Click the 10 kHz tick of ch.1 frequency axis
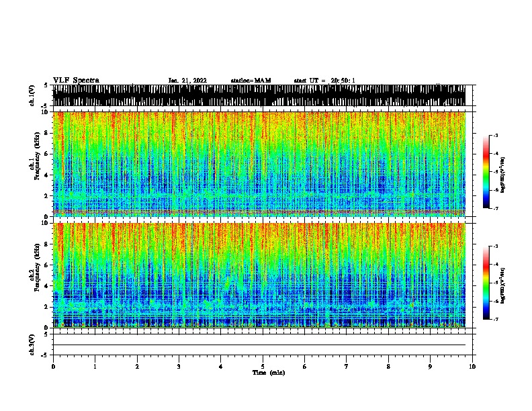The width and height of the screenshot is (532, 411). click(x=45, y=112)
